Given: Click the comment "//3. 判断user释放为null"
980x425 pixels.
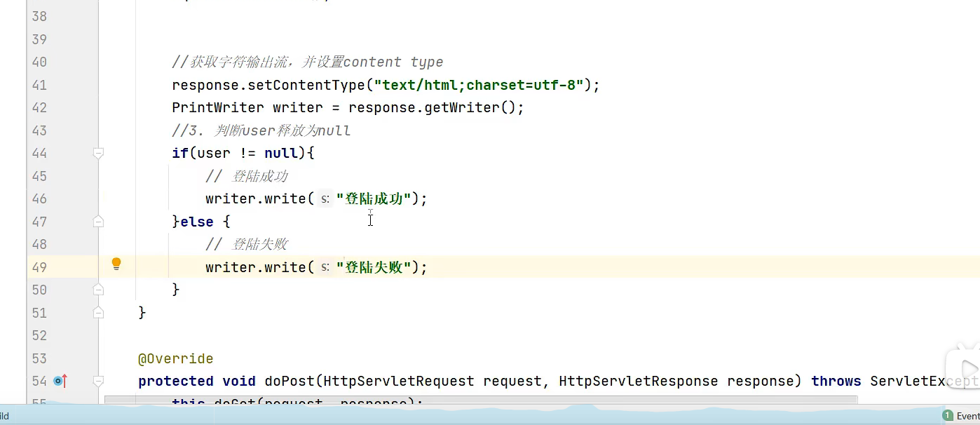Looking at the screenshot, I should [x=261, y=130].
